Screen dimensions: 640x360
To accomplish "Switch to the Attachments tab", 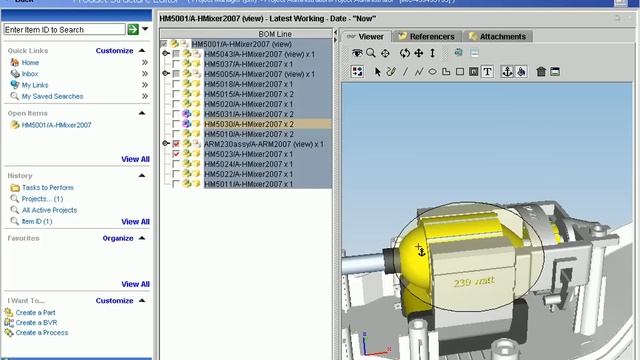I will [498, 37].
